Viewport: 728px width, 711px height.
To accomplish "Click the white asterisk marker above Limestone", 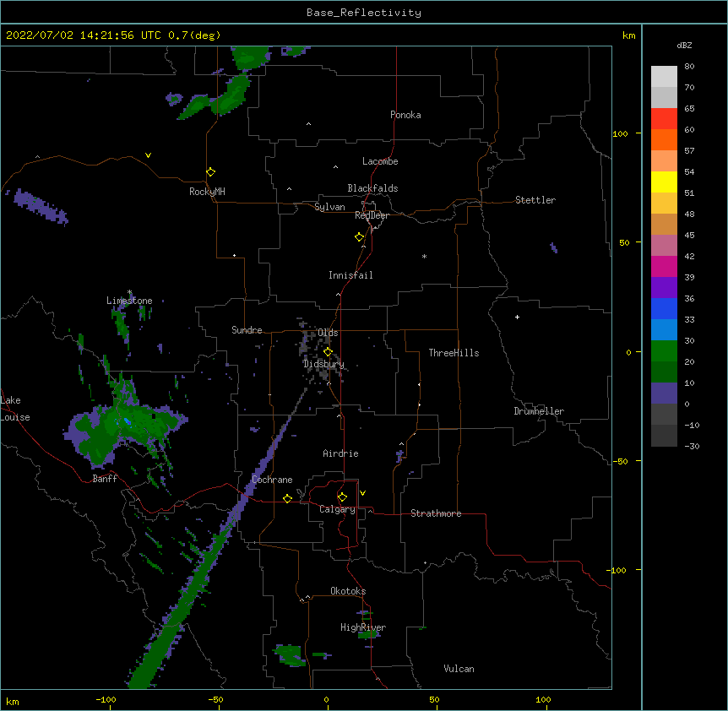I will click(129, 292).
